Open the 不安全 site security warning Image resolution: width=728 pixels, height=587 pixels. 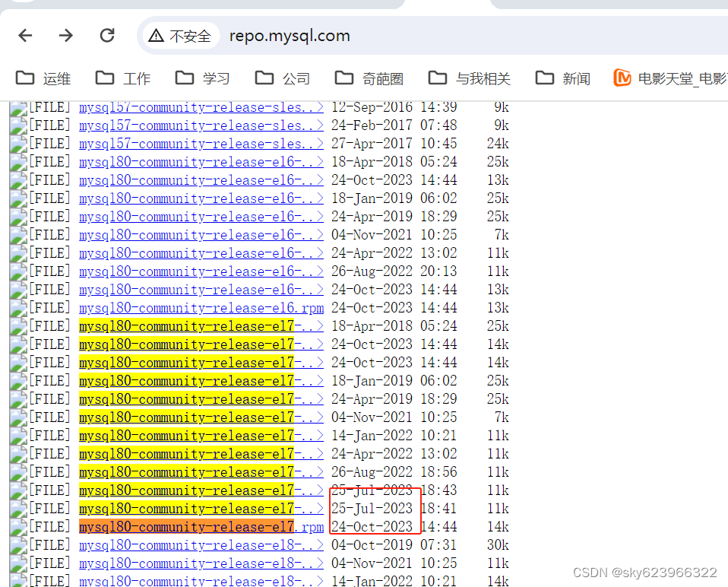pyautogui.click(x=179, y=36)
